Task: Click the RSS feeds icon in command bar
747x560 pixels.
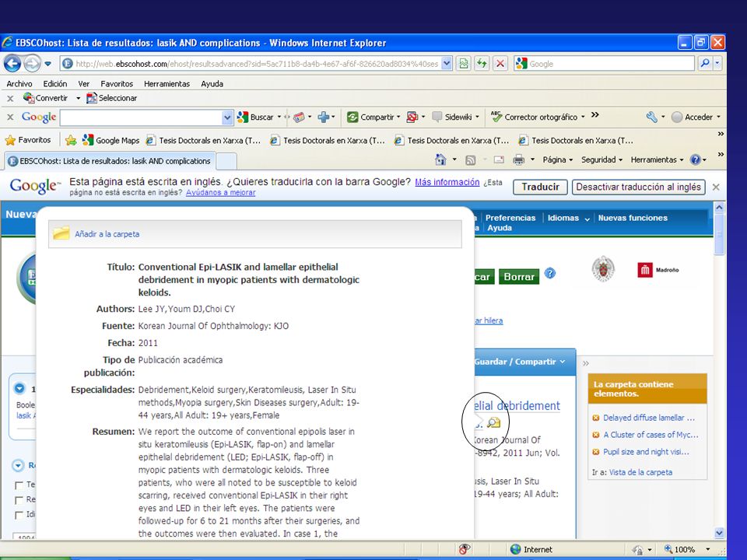Action: pos(470,160)
